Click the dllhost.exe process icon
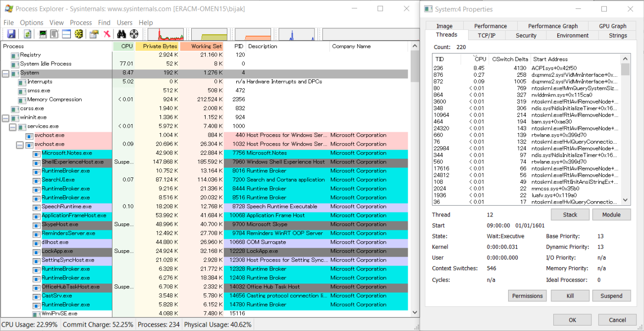644x331 pixels. tap(37, 242)
